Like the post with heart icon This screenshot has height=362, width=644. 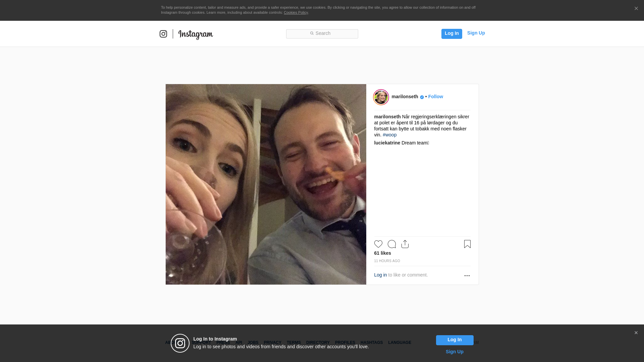point(378,244)
